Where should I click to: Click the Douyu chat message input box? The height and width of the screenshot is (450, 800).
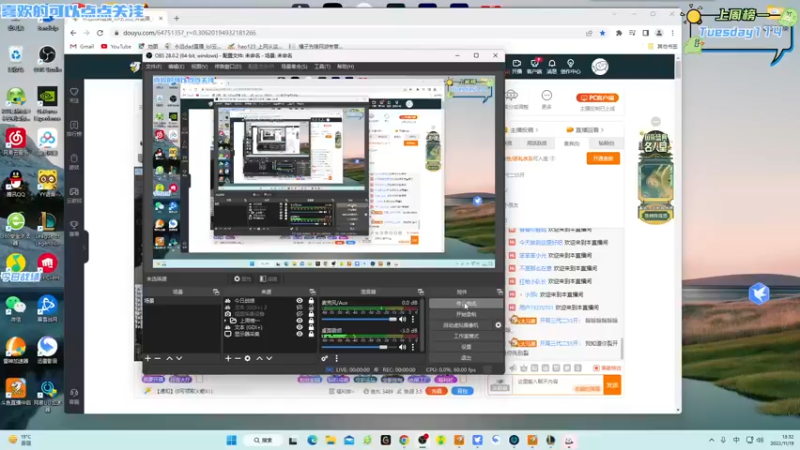coord(556,385)
